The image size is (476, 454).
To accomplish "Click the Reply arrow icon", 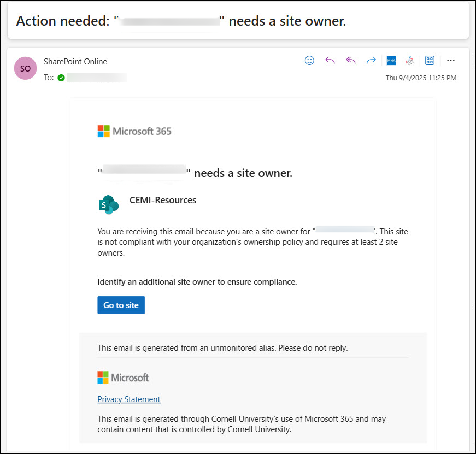I will [330, 61].
